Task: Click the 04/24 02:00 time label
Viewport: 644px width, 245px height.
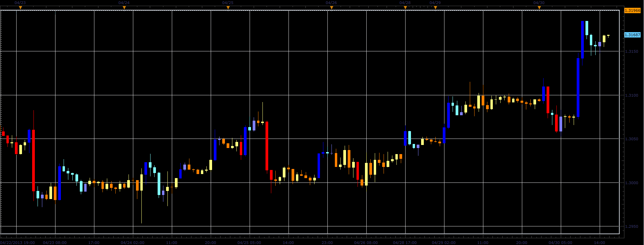Action: 133,243
